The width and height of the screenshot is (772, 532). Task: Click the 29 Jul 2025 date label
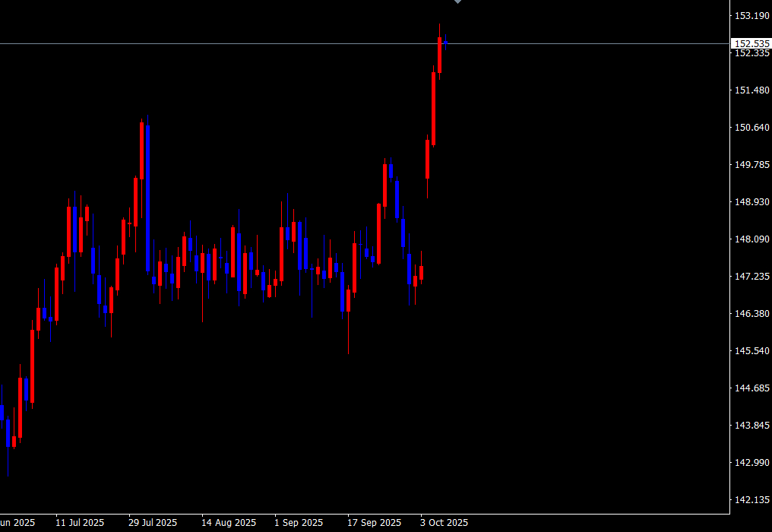click(x=153, y=523)
